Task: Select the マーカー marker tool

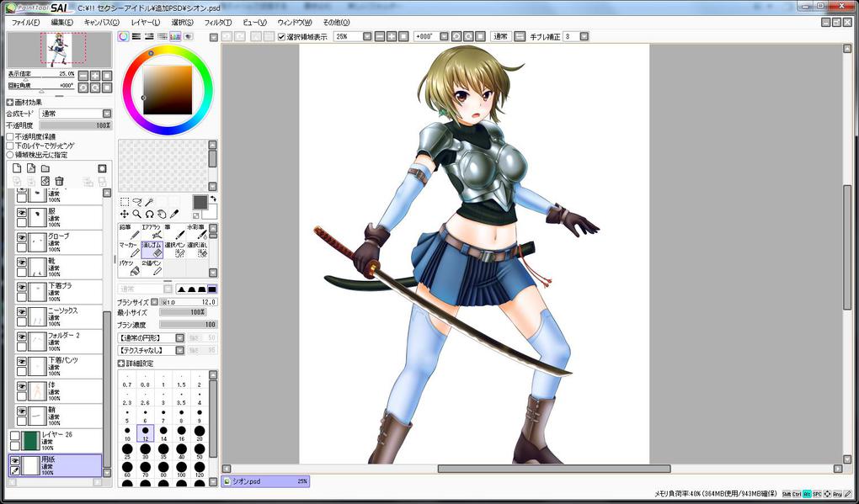Action: click(130, 250)
